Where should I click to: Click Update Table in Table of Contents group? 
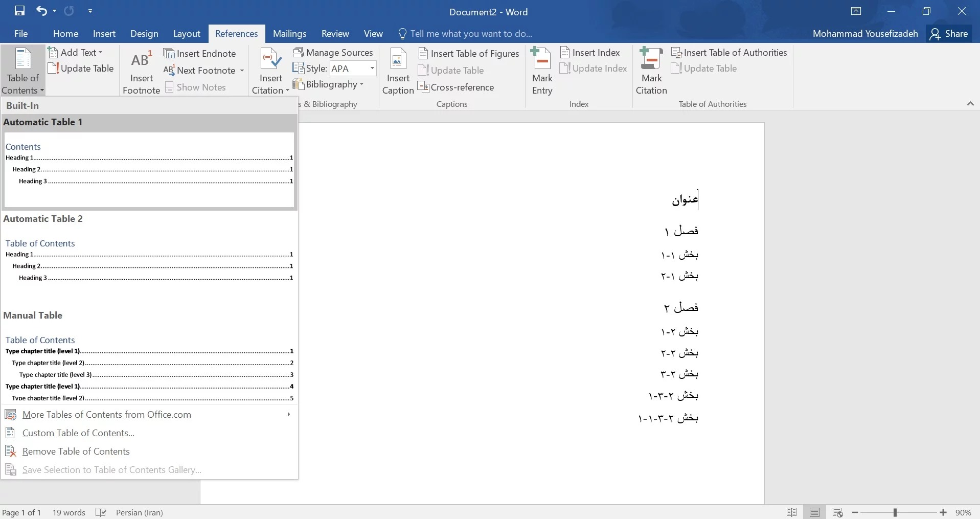81,68
